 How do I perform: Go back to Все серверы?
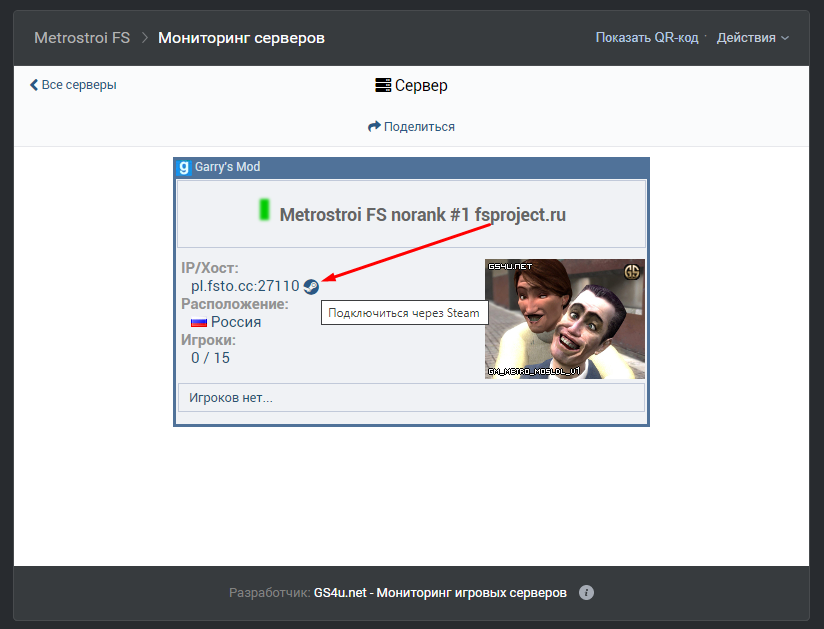click(x=73, y=85)
